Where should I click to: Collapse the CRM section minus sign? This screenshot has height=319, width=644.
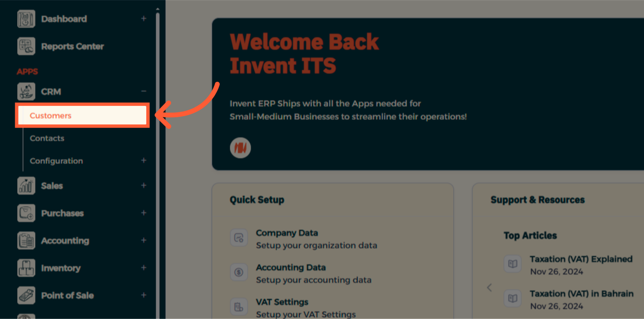click(x=143, y=92)
